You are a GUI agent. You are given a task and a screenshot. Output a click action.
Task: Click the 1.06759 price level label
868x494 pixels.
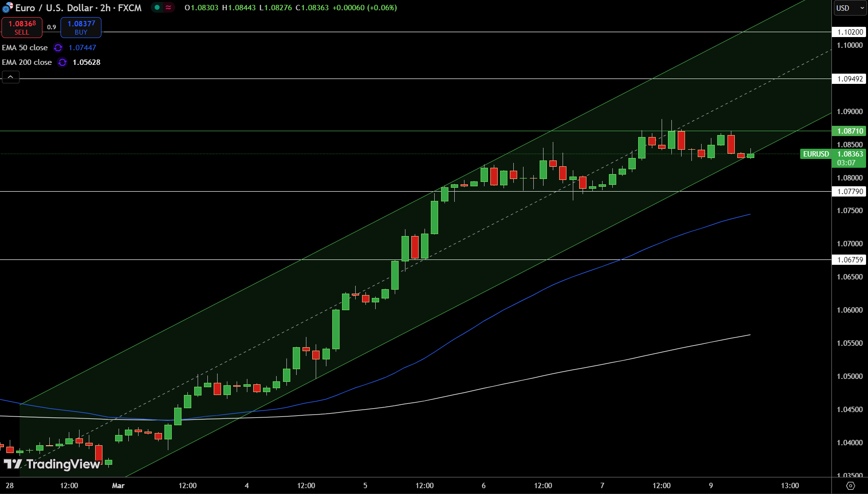point(849,260)
